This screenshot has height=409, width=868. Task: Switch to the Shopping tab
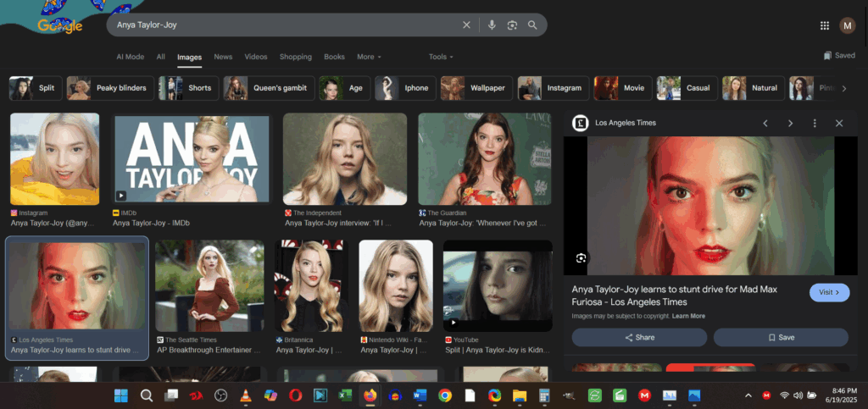pos(296,57)
